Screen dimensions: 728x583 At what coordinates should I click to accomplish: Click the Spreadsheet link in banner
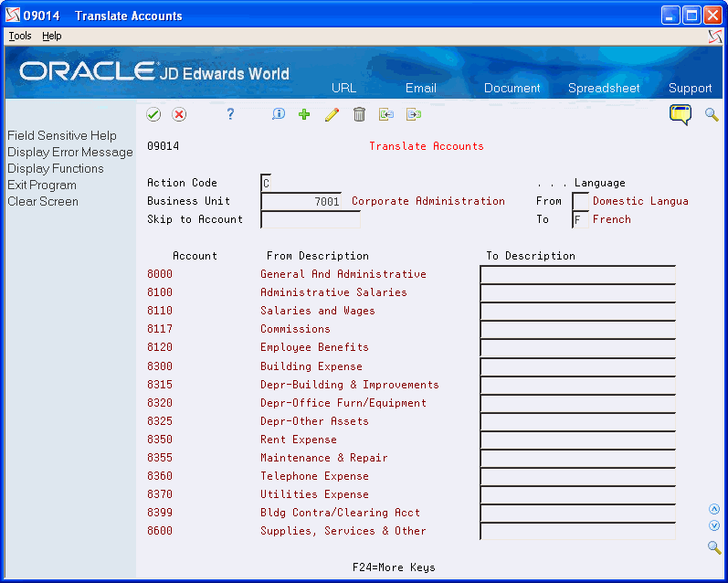coord(604,88)
